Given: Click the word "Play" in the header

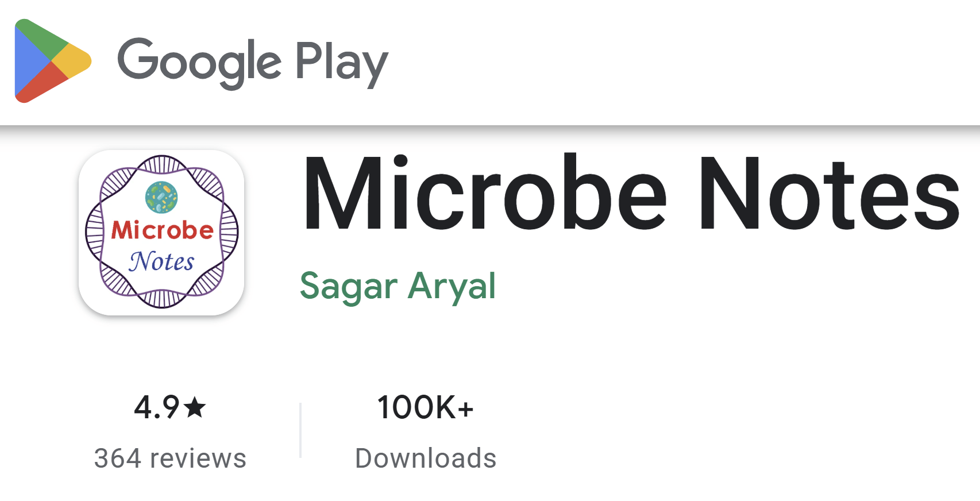Looking at the screenshot, I should coord(341,62).
